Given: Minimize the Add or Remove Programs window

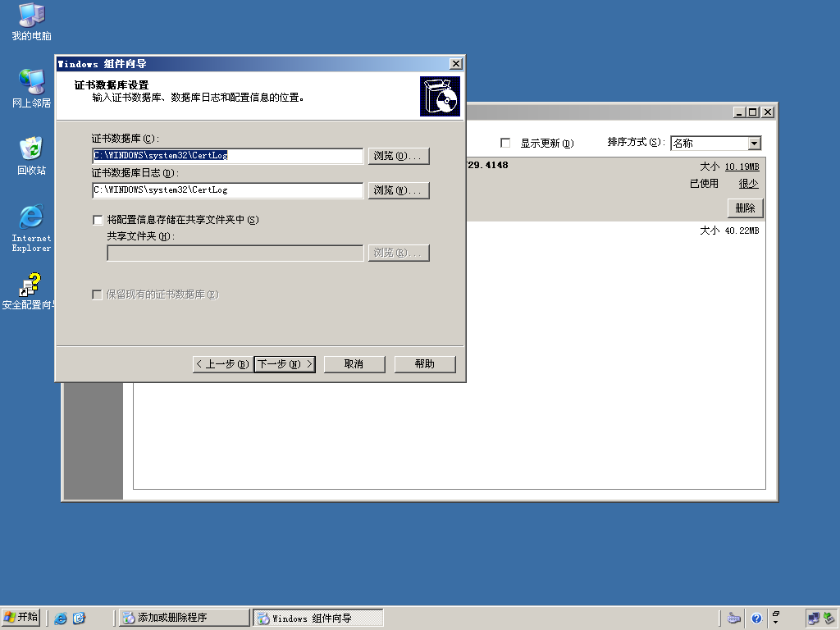Looking at the screenshot, I should 739,112.
